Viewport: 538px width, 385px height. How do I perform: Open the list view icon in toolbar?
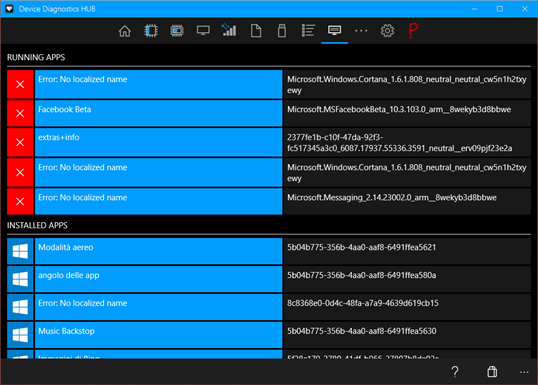(x=308, y=31)
